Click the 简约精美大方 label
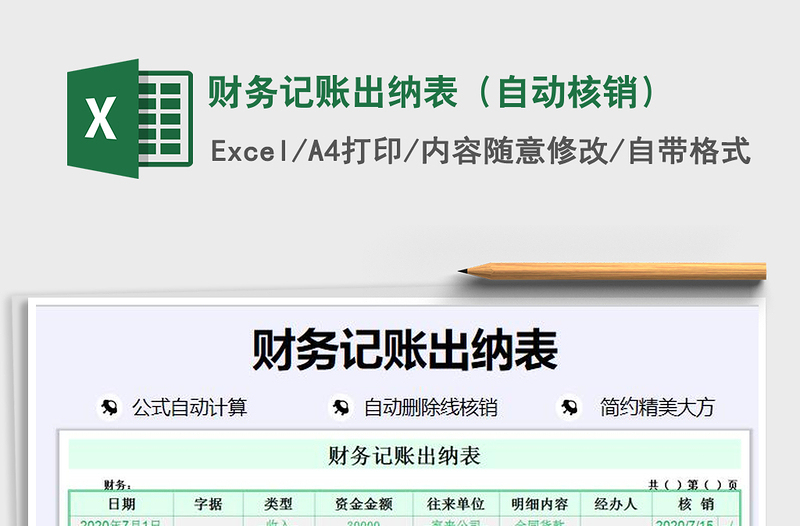This screenshot has height=526, width=800. click(657, 407)
